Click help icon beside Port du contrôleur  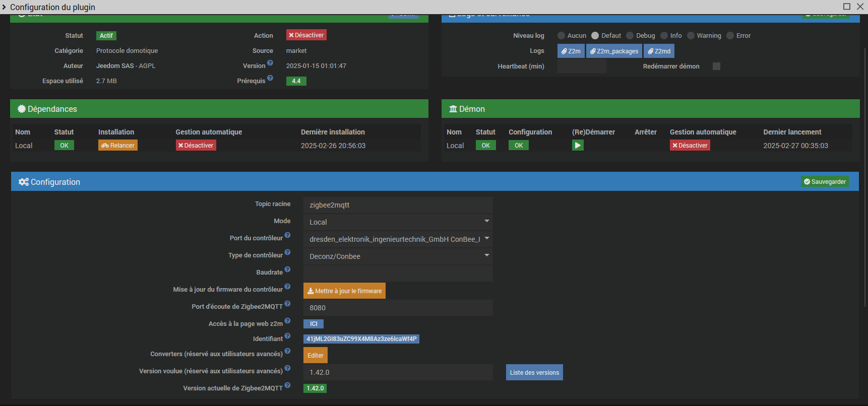click(x=287, y=235)
